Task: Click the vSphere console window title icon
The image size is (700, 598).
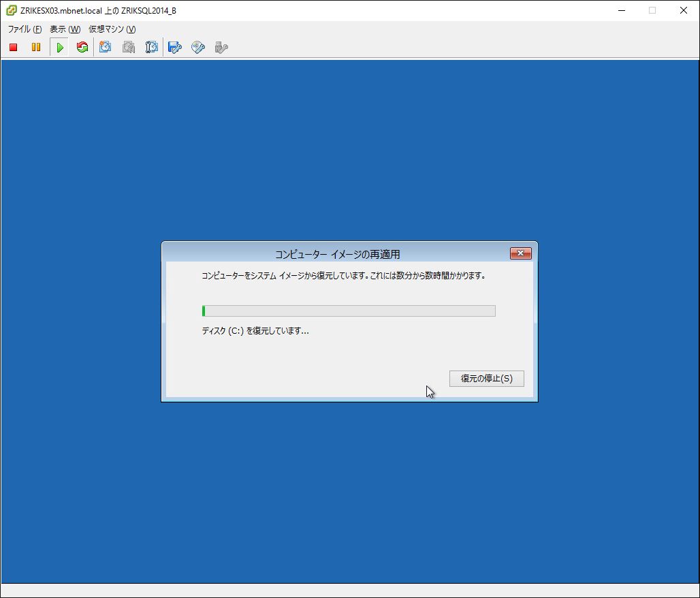Action: 12,10
